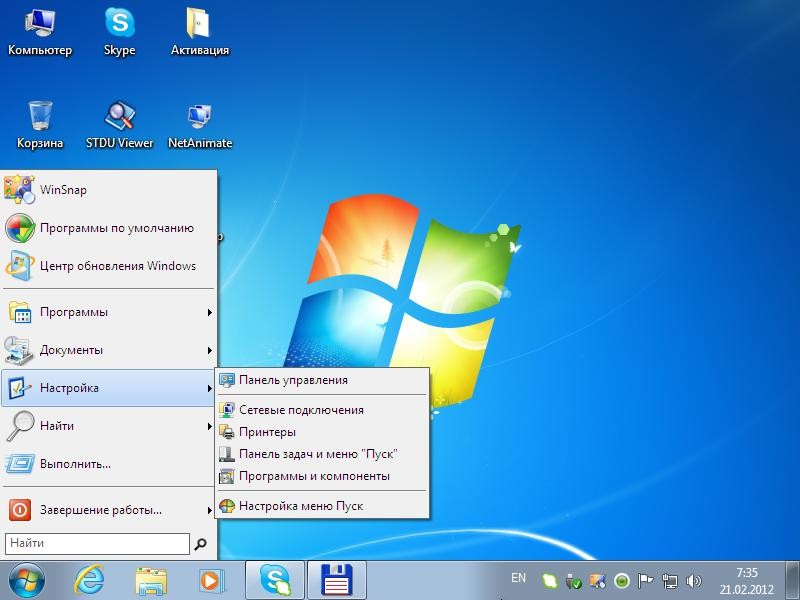Open Панель задач и меню "Пуск"
This screenshot has width=800, height=600.
(322, 454)
